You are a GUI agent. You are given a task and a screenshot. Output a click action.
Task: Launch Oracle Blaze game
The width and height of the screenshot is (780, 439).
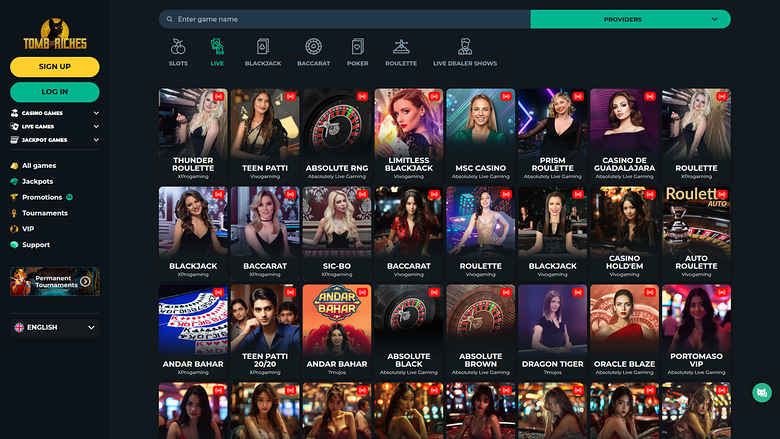[624, 331]
